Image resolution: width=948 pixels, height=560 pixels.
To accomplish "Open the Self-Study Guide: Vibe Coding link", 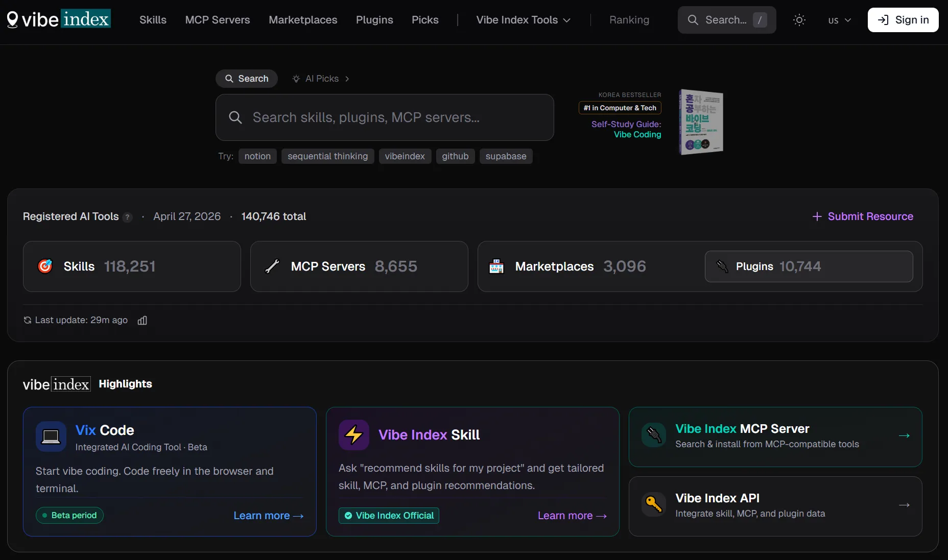I will point(626,129).
